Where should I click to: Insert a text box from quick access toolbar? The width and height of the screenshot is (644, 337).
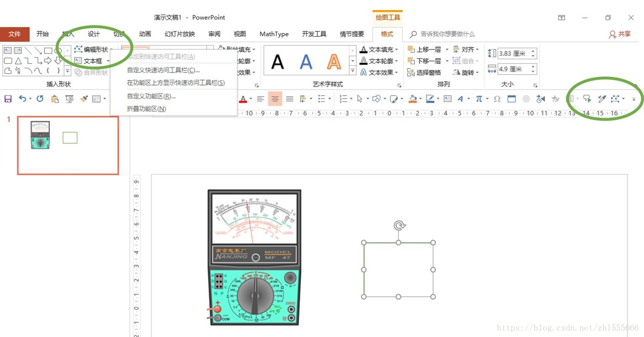pos(448,98)
